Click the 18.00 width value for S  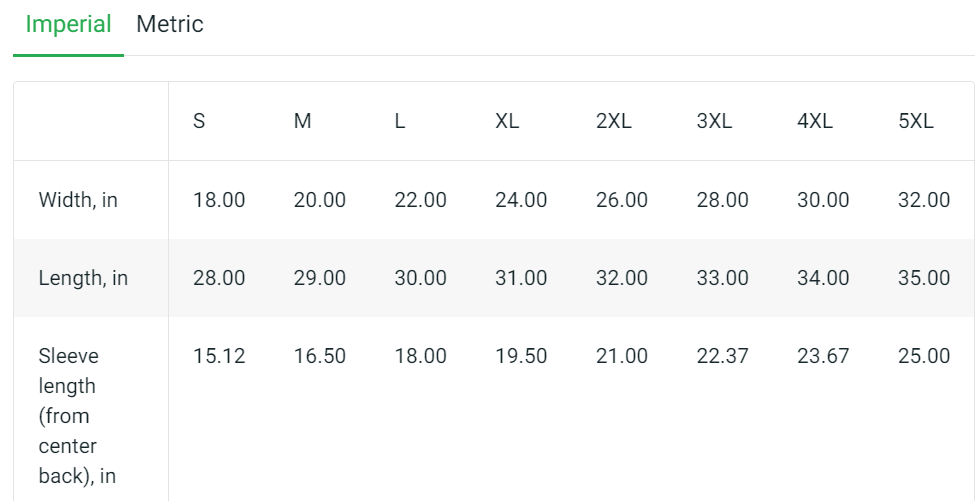(x=219, y=200)
